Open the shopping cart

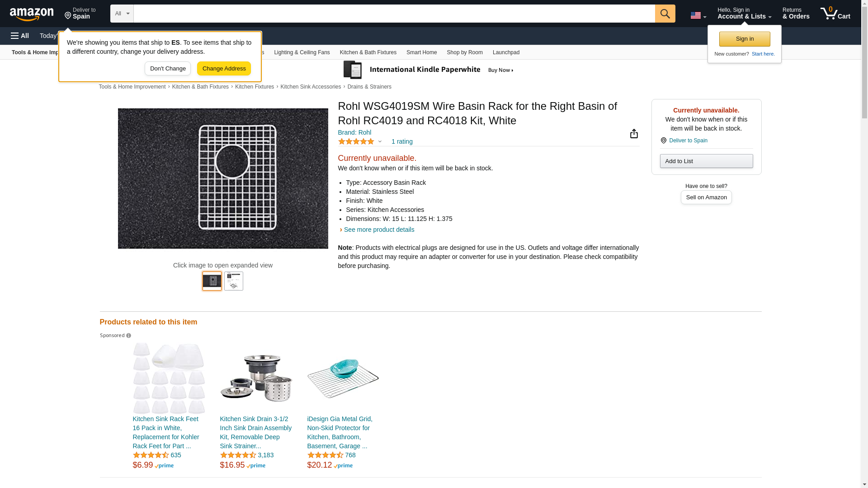(835, 14)
